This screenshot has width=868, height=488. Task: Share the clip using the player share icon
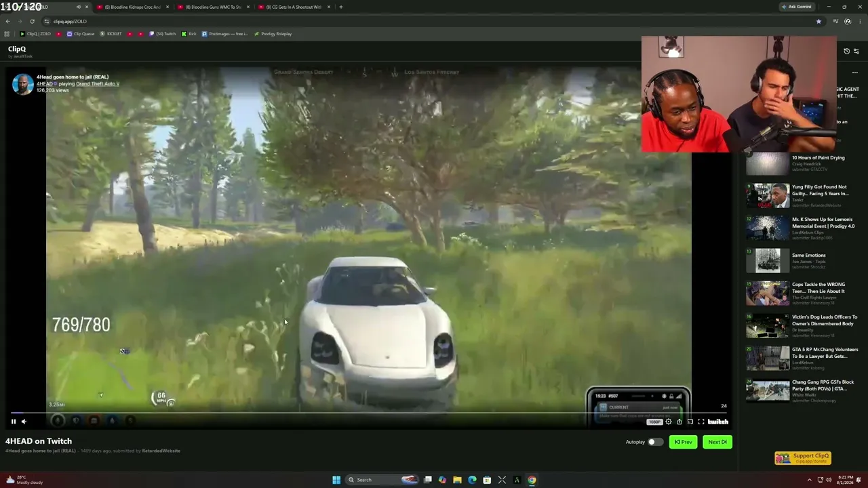click(679, 422)
